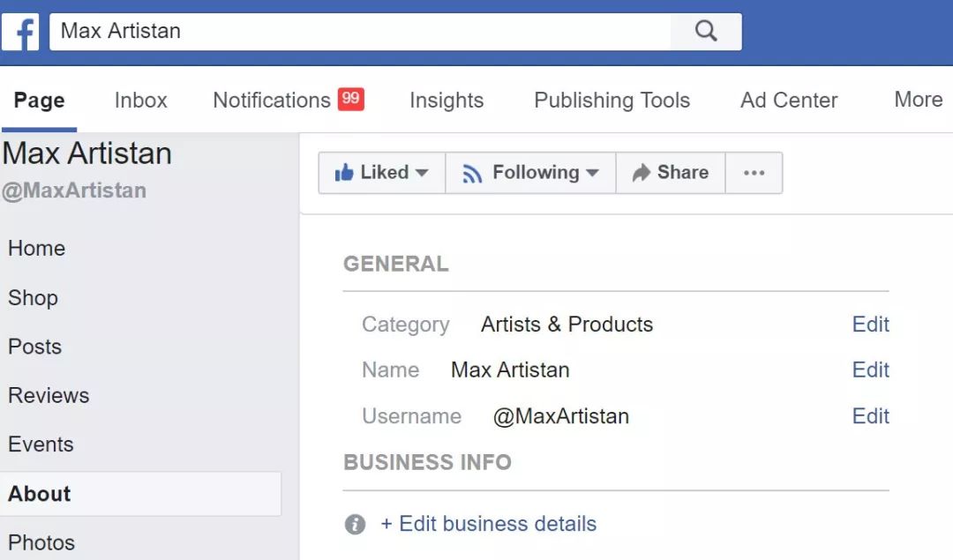This screenshot has height=560, width=953.
Task: Edit the page Category
Action: tap(870, 325)
